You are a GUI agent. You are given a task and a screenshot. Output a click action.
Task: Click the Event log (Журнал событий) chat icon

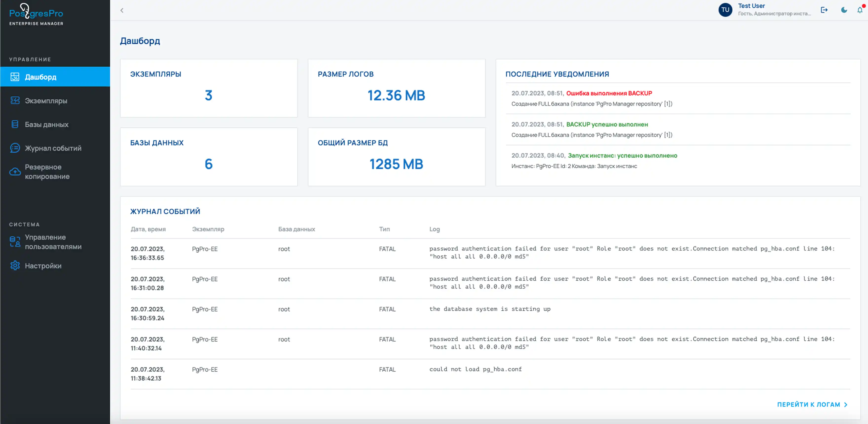click(15, 148)
